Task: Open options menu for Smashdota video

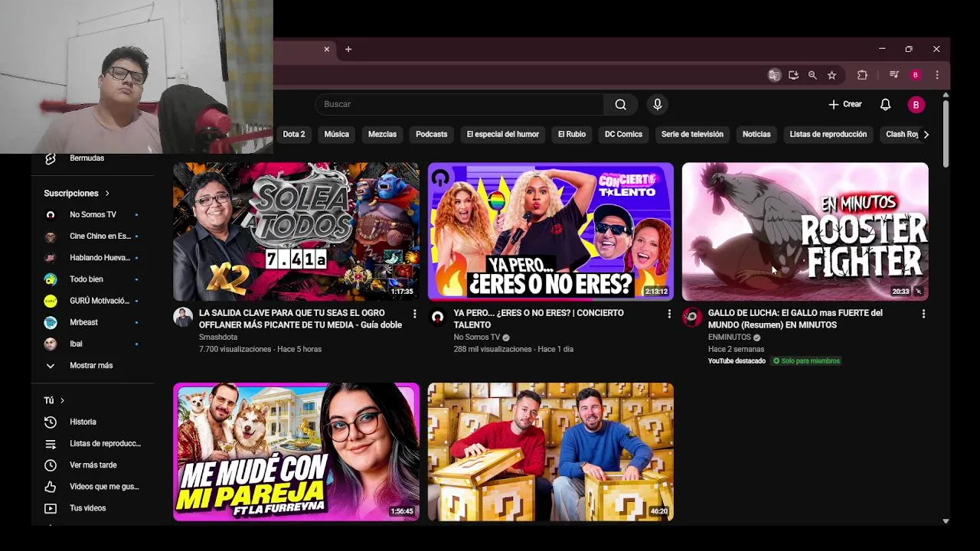Action: (x=414, y=314)
